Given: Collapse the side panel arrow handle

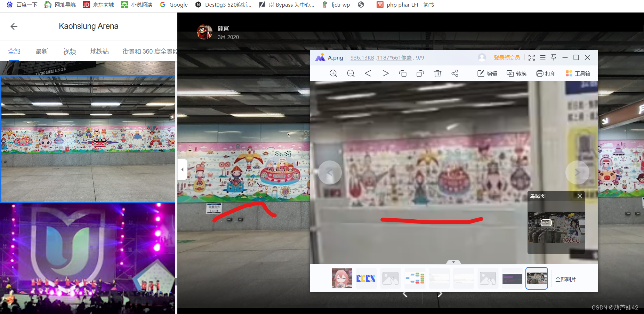Looking at the screenshot, I should (182, 170).
